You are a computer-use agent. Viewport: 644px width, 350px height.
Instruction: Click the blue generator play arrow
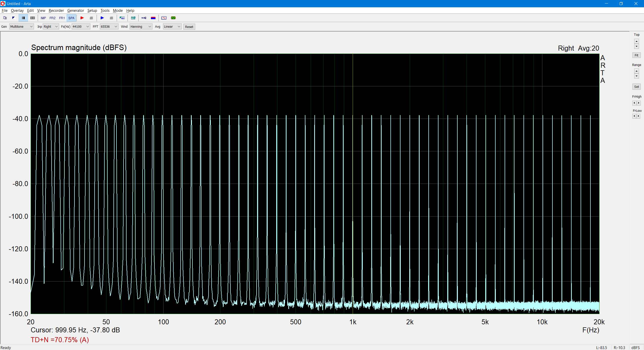pos(102,18)
